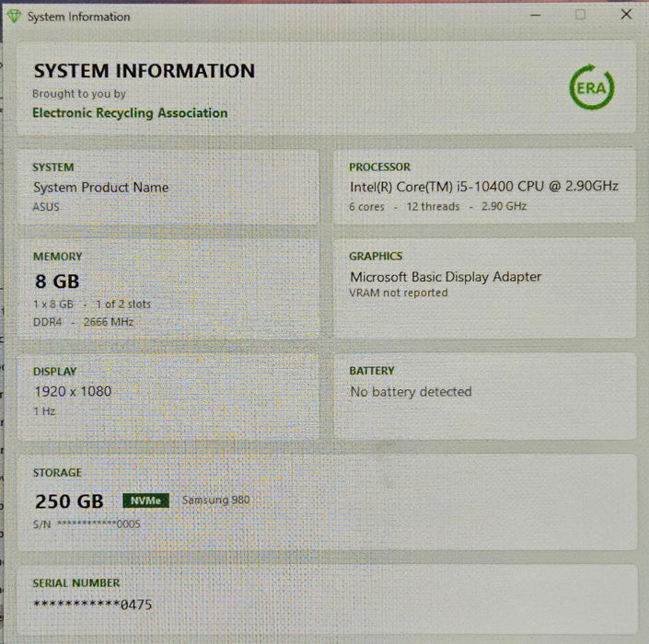Click the '2.90 GHz' clock speed value

(504, 206)
